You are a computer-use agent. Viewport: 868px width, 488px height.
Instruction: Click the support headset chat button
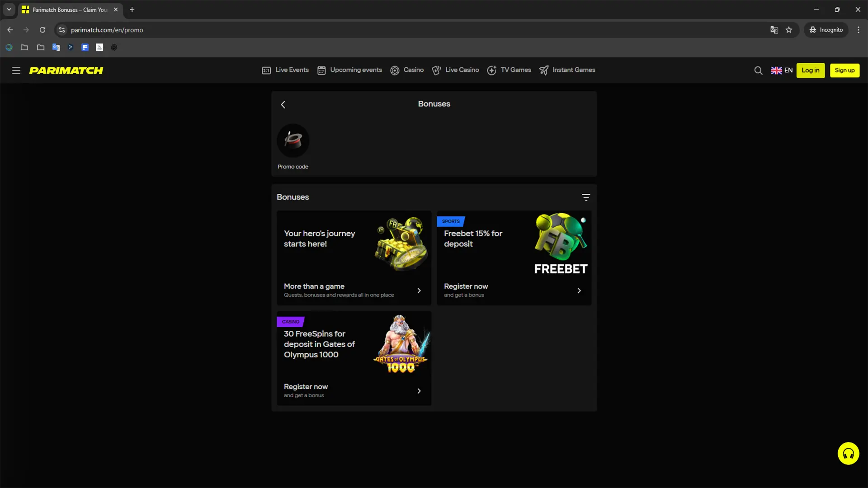pyautogui.click(x=848, y=453)
